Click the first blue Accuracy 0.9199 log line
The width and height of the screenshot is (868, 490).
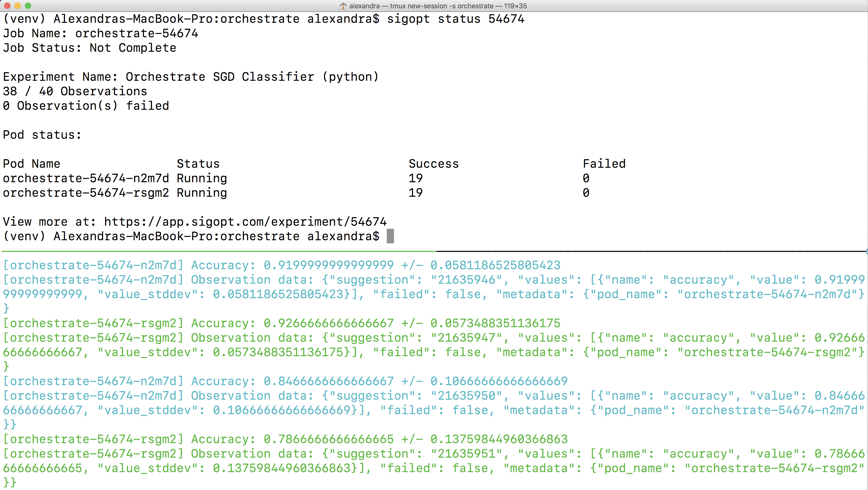coord(281,265)
